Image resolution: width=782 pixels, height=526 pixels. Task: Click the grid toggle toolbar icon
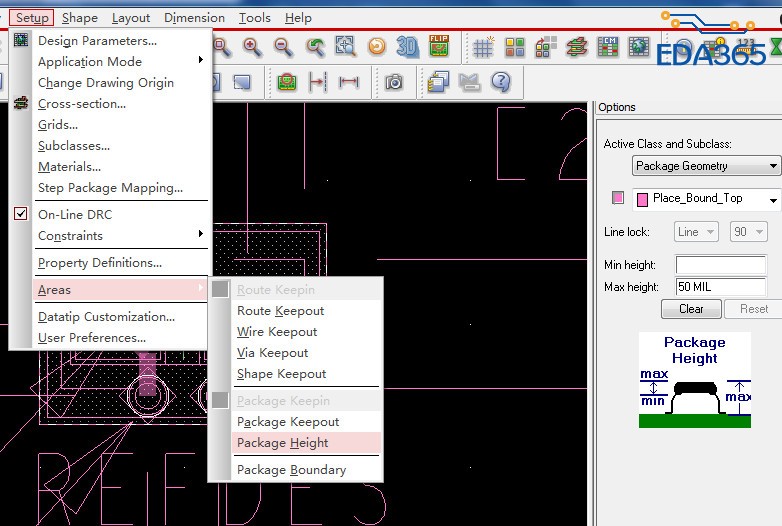pos(483,47)
